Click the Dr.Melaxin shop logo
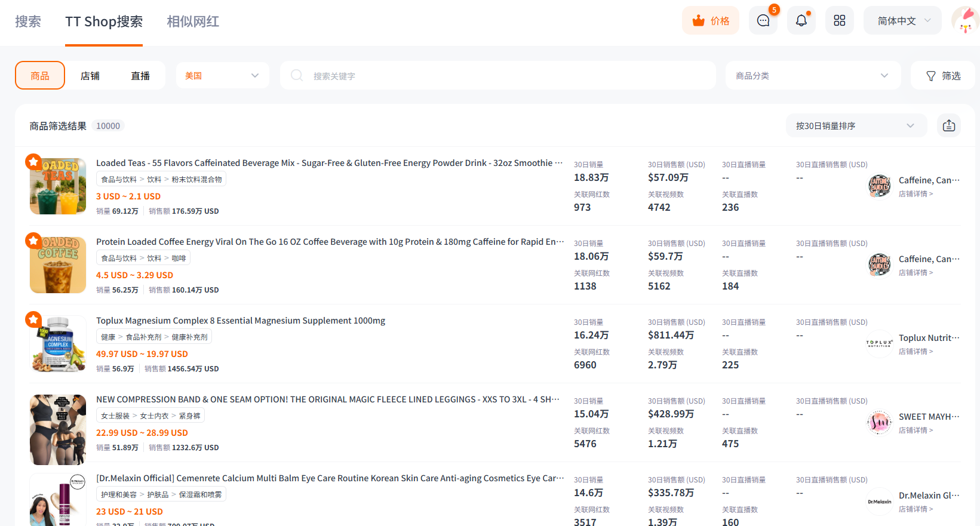 point(880,502)
